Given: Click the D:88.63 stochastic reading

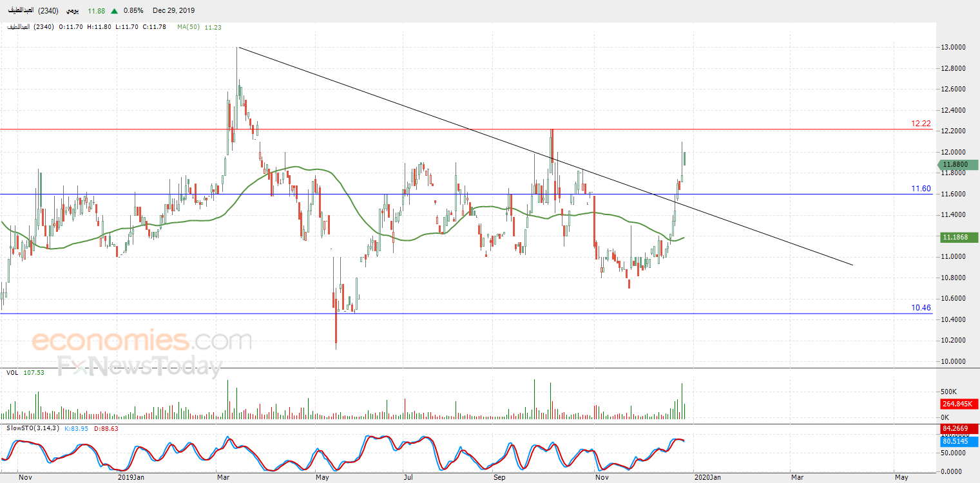Looking at the screenshot, I should pyautogui.click(x=106, y=428).
